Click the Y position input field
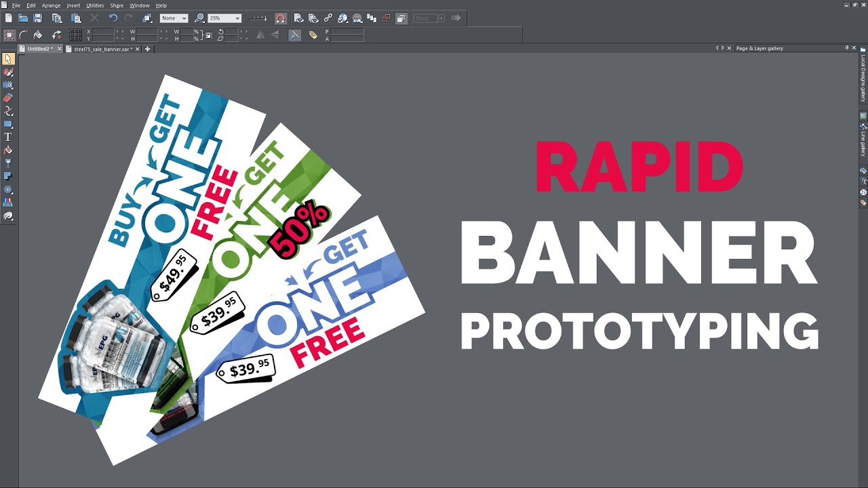The width and height of the screenshot is (868, 488). pos(102,39)
